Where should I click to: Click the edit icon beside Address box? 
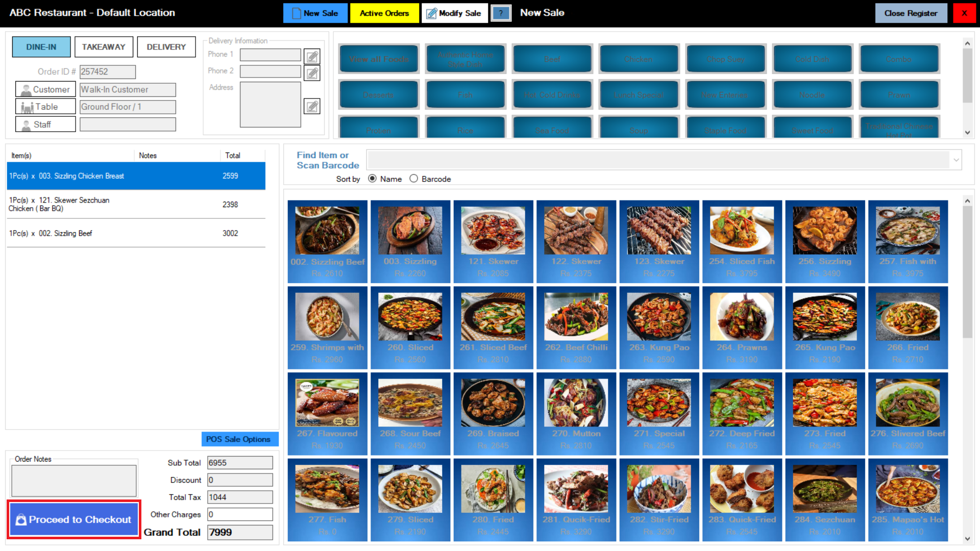point(312,106)
